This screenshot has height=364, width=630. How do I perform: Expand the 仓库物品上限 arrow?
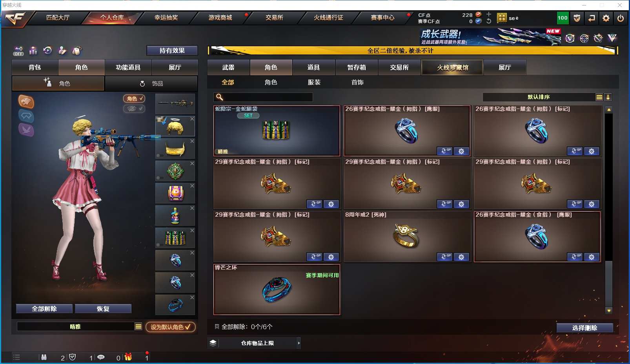pyautogui.click(x=299, y=343)
